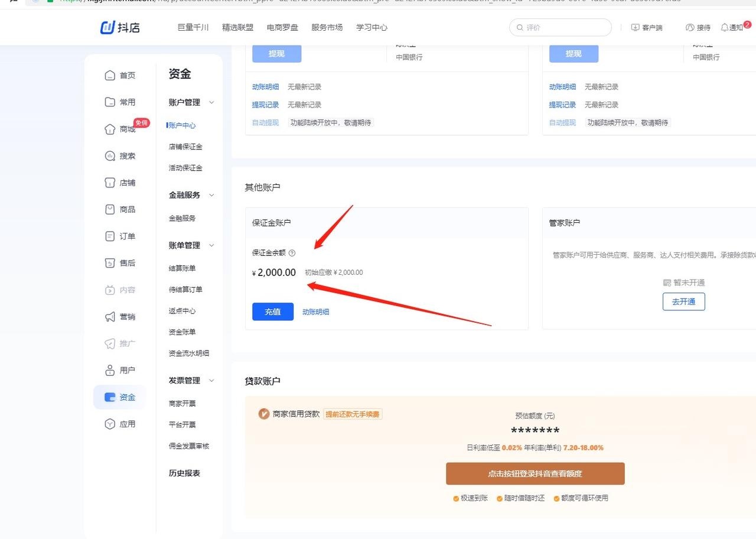
Task: Open 常用 folder icon in sidebar
Action: coord(110,102)
